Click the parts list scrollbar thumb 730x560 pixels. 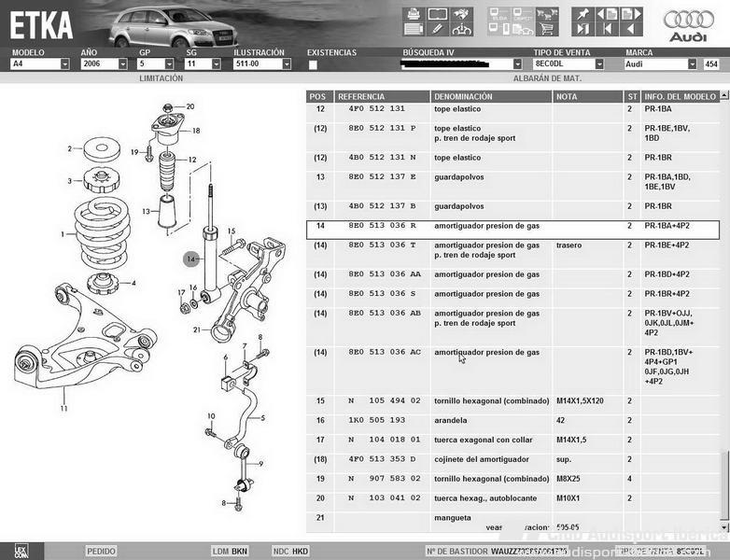tap(724, 484)
